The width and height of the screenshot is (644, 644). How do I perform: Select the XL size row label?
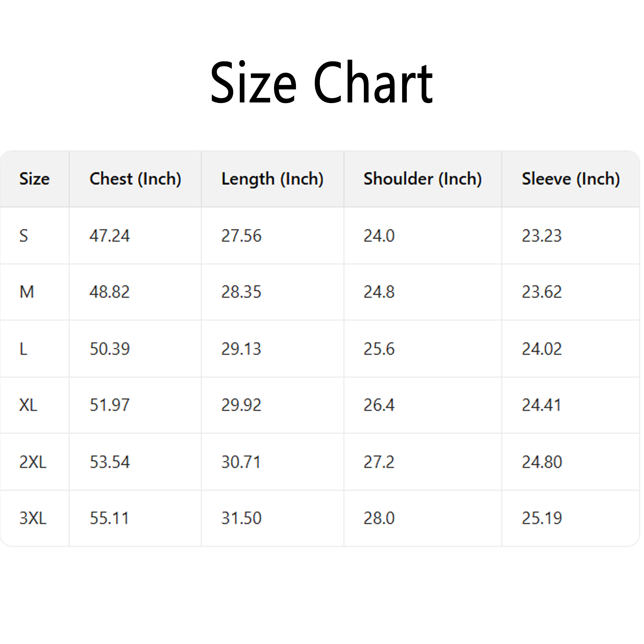(28, 405)
